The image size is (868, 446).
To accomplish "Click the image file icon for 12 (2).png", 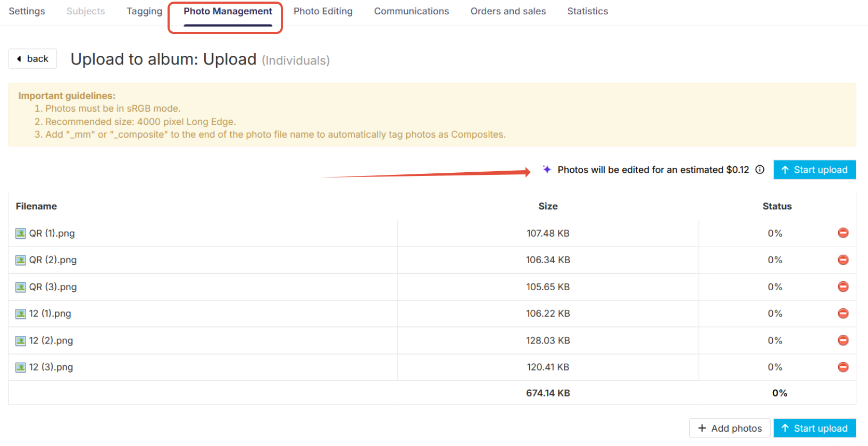I will click(x=21, y=341).
